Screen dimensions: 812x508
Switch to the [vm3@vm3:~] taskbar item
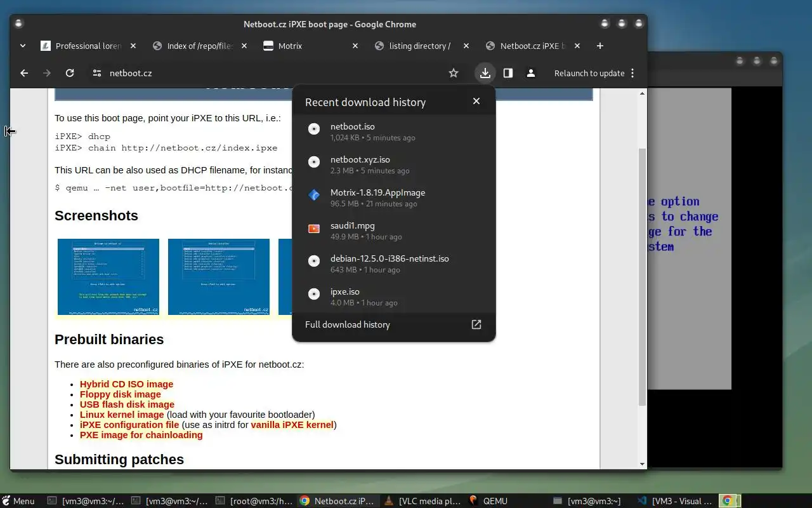587,501
